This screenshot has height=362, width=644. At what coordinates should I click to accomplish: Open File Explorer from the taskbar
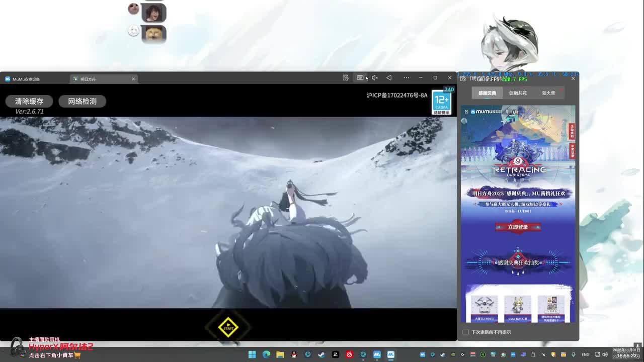point(280,354)
